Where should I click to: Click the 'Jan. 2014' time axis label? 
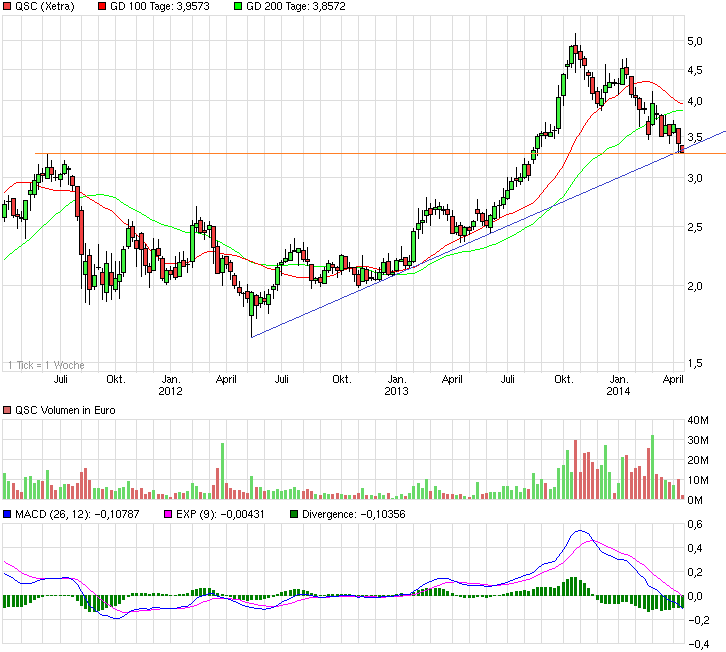click(618, 385)
